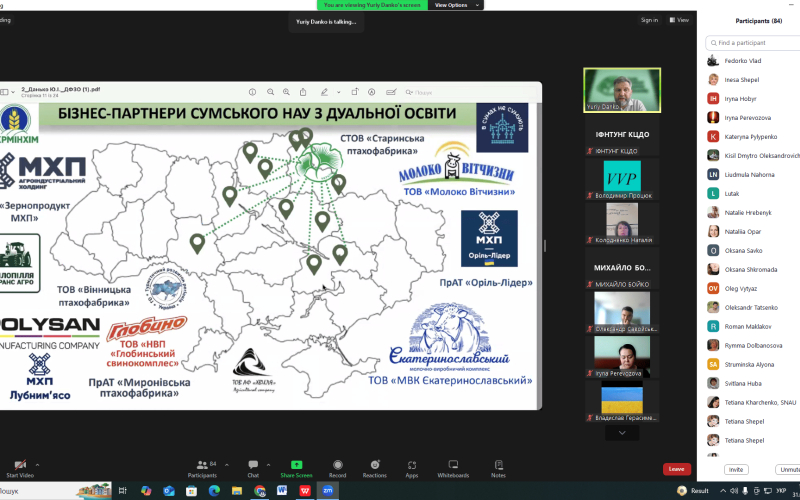Open the View layout menu
This screenshot has height=500, width=800.
click(x=679, y=20)
